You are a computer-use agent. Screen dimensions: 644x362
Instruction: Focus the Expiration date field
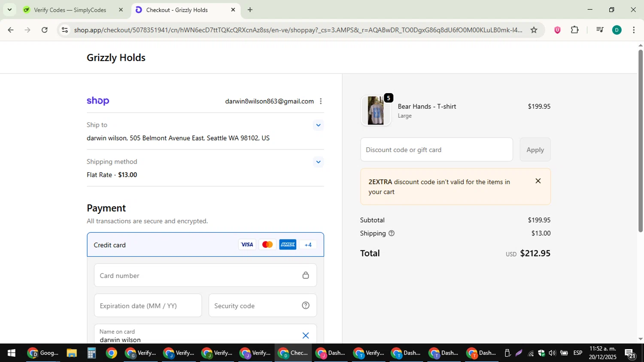[148, 306]
